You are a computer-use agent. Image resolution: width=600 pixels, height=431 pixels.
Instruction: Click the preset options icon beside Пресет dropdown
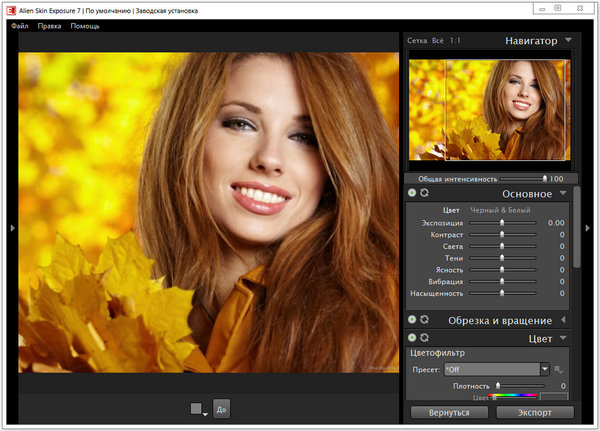coord(559,370)
